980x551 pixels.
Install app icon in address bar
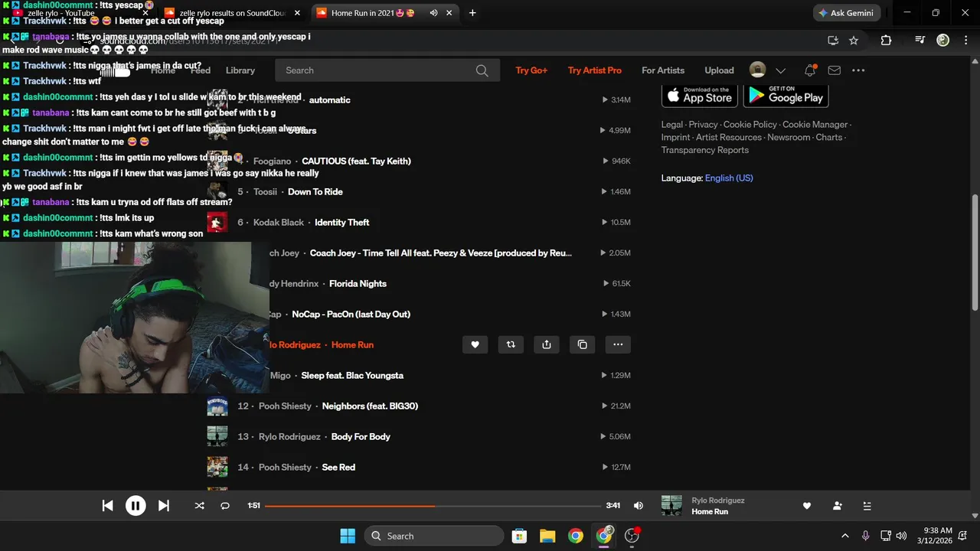click(833, 41)
